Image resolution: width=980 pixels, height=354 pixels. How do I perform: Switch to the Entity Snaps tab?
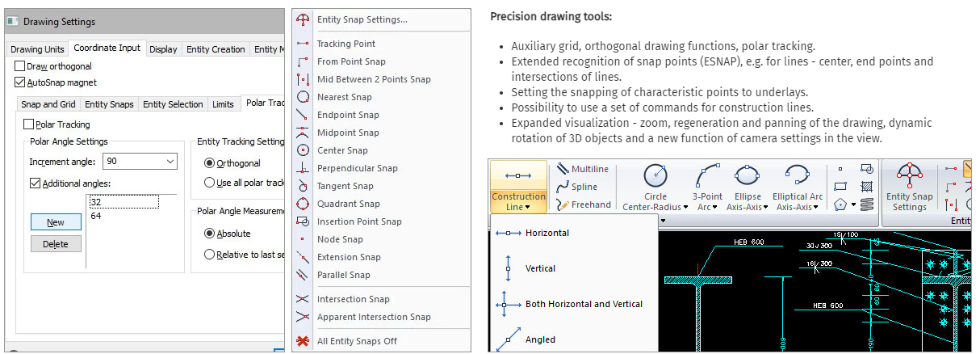tap(109, 104)
